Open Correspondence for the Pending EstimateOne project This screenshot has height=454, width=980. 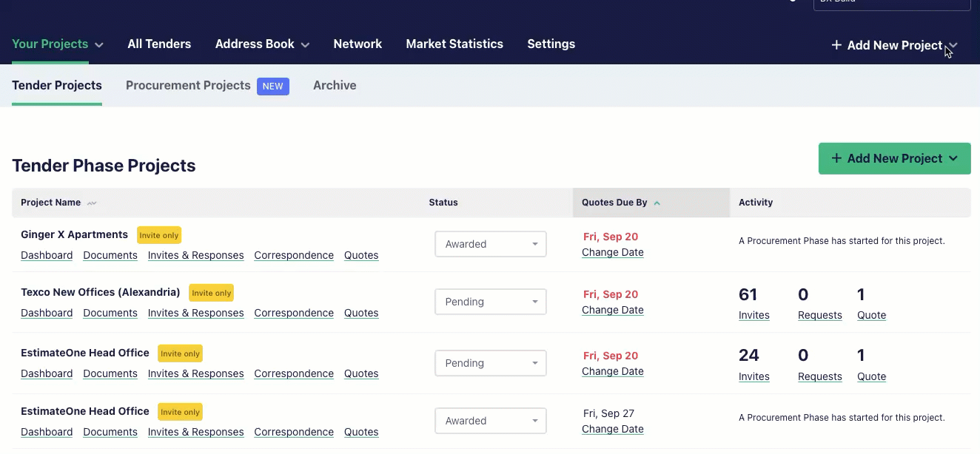click(294, 374)
